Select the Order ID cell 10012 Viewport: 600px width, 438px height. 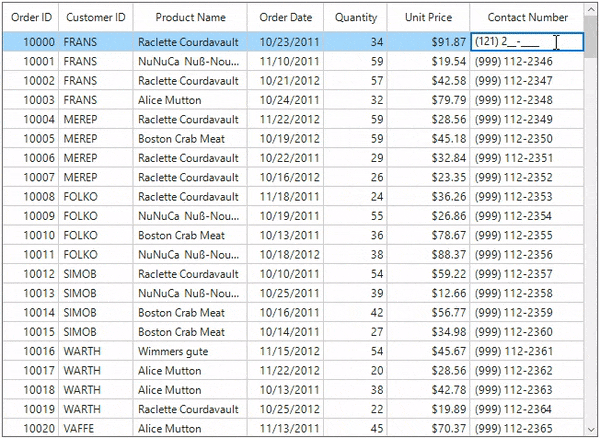[x=31, y=274]
